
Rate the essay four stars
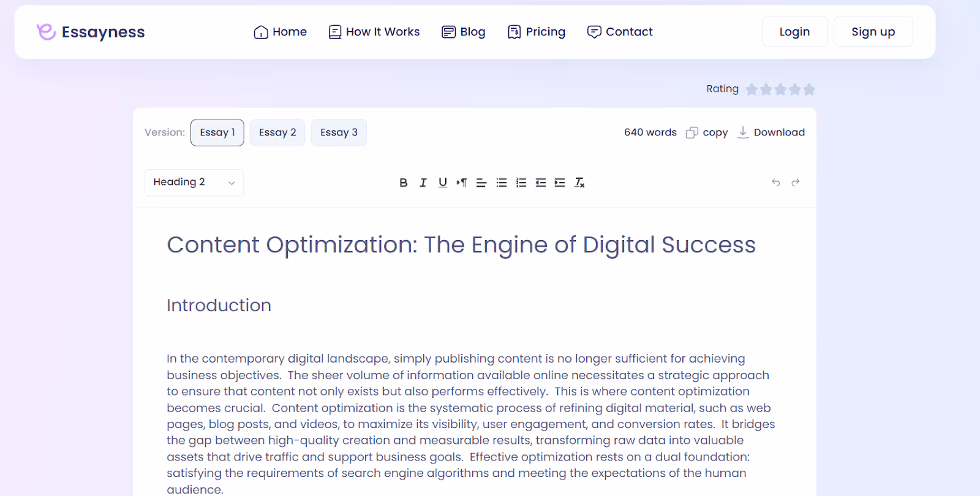click(795, 89)
